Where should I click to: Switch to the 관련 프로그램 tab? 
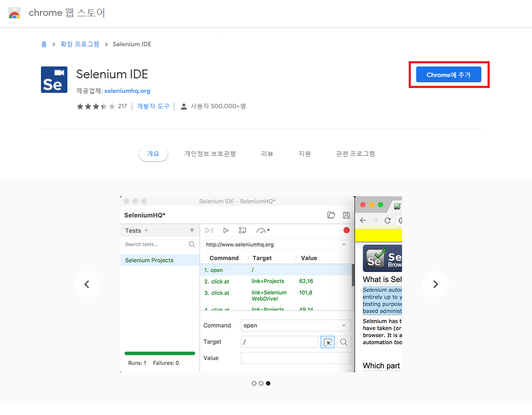355,154
